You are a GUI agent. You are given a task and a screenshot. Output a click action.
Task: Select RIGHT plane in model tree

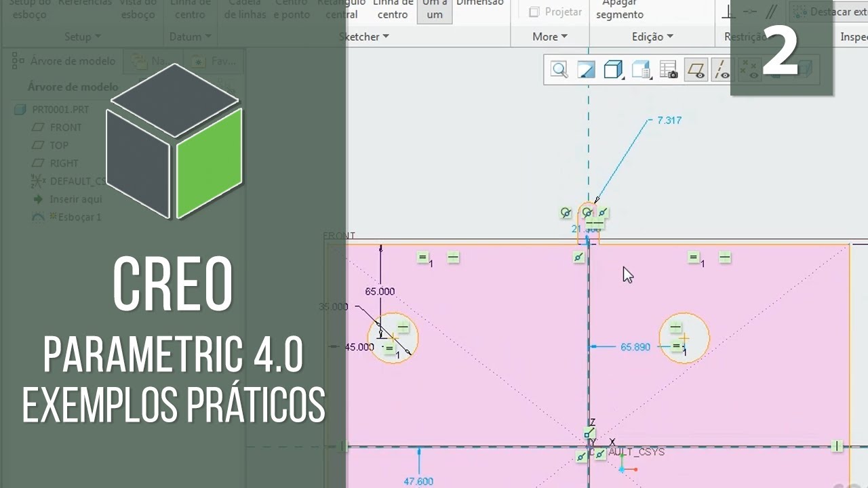[56, 163]
